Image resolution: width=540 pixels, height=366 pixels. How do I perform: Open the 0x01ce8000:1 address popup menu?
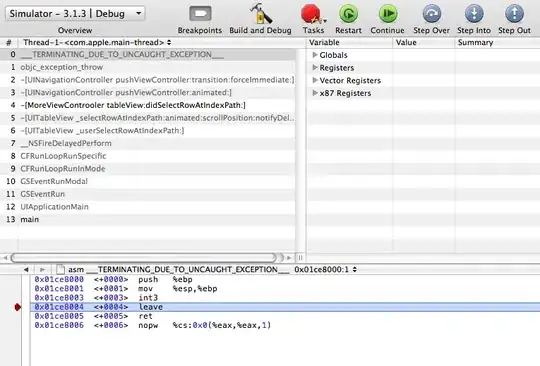[325, 270]
